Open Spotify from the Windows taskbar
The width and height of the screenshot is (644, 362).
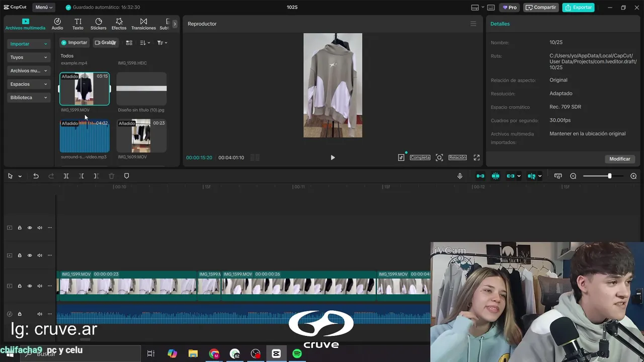[297, 353]
